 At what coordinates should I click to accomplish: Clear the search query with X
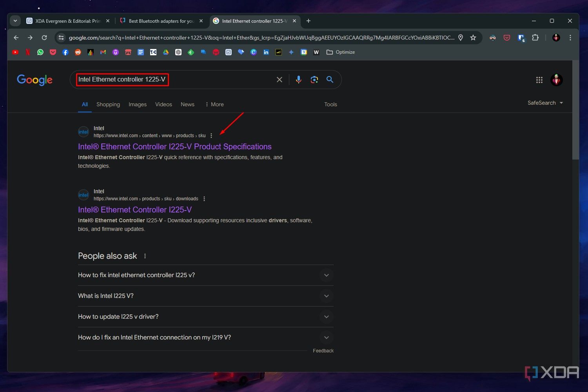[279, 80]
